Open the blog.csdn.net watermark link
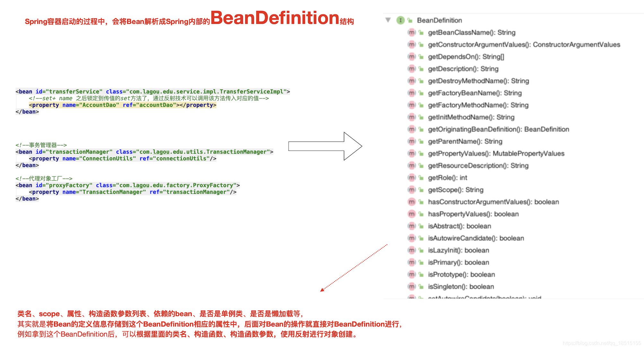Screen dimensions: 644x349 click(x=601, y=343)
